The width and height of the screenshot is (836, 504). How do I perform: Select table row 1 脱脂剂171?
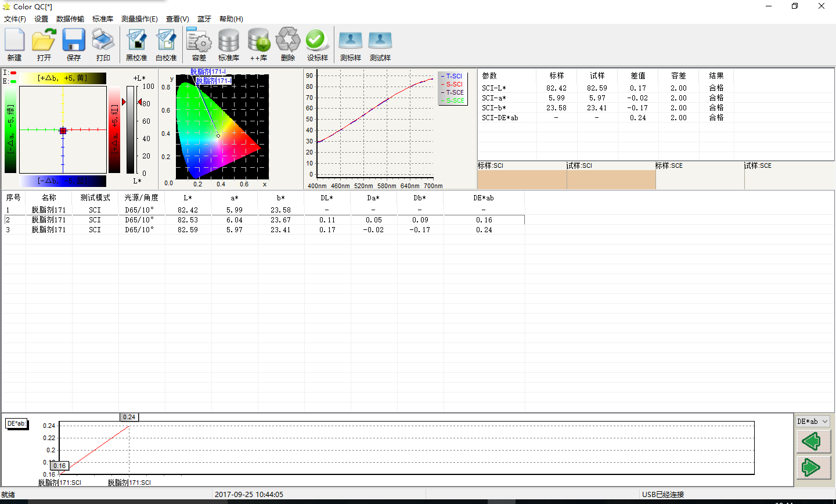point(264,210)
